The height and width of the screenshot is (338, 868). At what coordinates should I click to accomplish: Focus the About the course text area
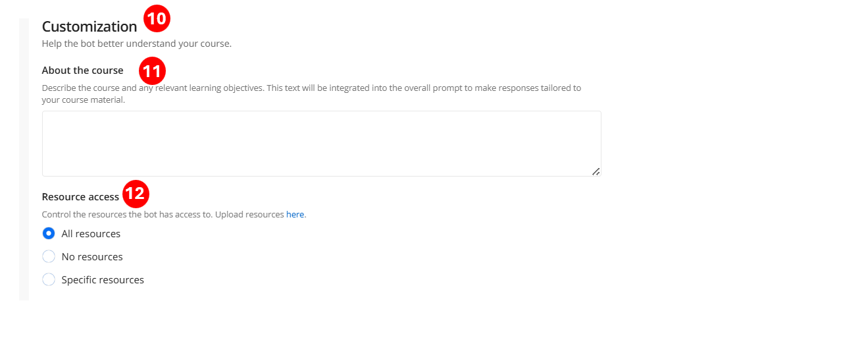coord(321,143)
